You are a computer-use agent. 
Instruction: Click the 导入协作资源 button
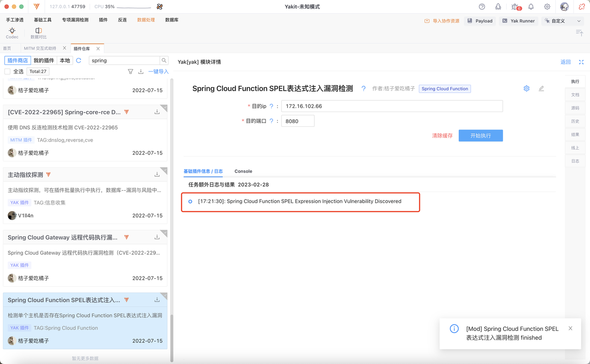442,21
